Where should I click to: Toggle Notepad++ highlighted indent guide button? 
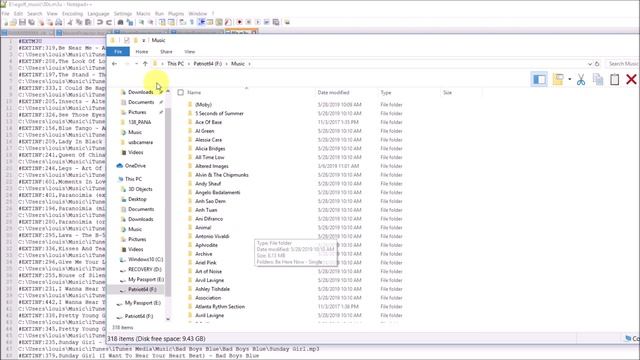click(201, 22)
